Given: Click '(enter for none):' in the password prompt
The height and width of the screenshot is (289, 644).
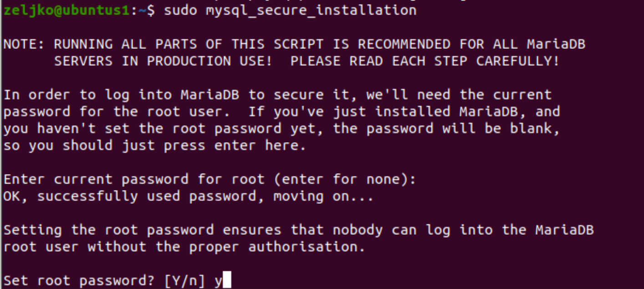Looking at the screenshot, I should [x=345, y=180].
